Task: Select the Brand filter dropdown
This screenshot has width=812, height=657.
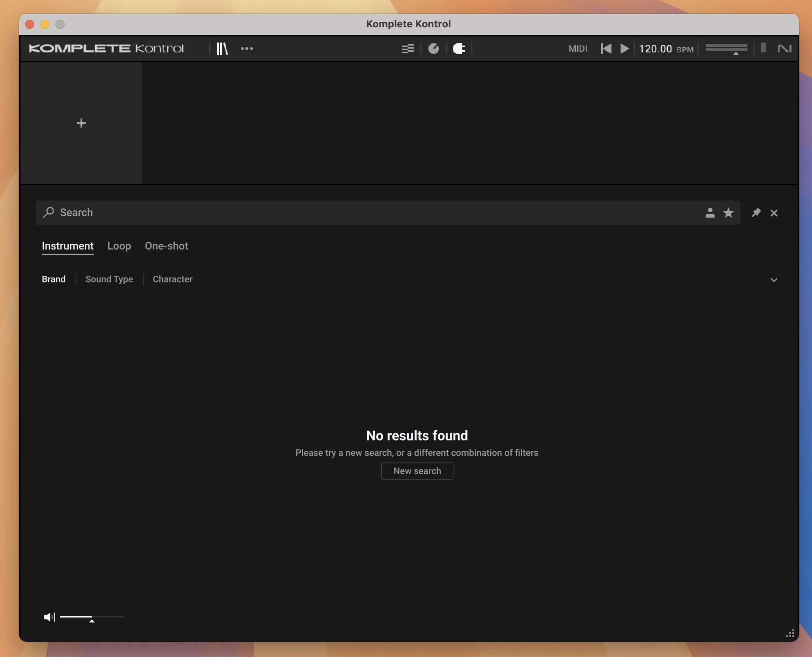Action: point(53,279)
